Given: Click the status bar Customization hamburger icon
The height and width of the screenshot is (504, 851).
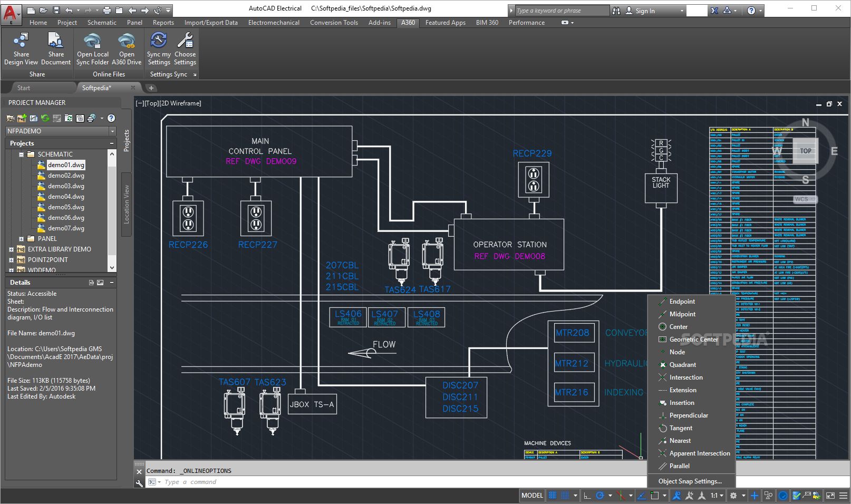Looking at the screenshot, I should tap(843, 496).
